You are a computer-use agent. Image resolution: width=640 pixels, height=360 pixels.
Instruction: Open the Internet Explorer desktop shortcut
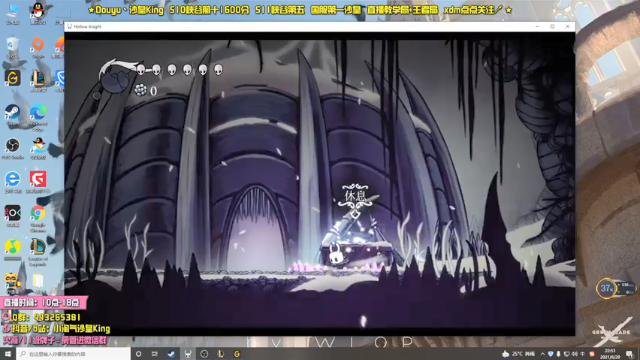click(13, 182)
